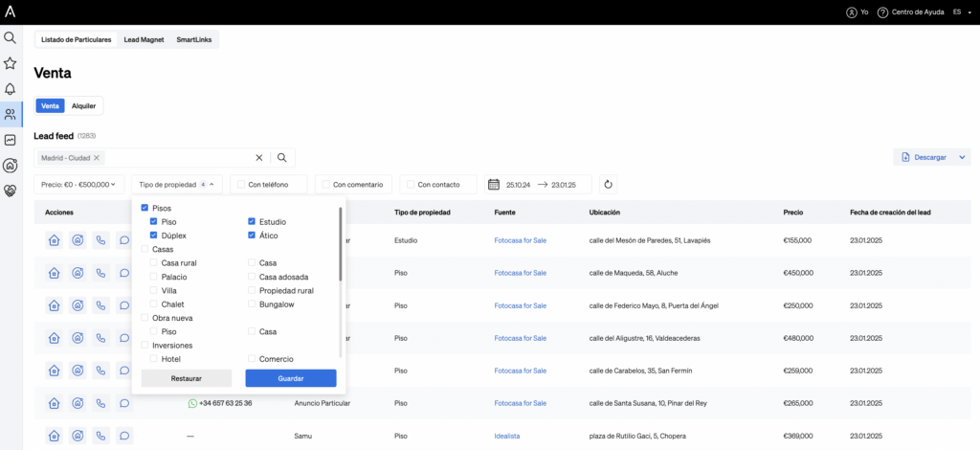
Task: Open notifications bell icon in sidebar
Action: [x=11, y=89]
